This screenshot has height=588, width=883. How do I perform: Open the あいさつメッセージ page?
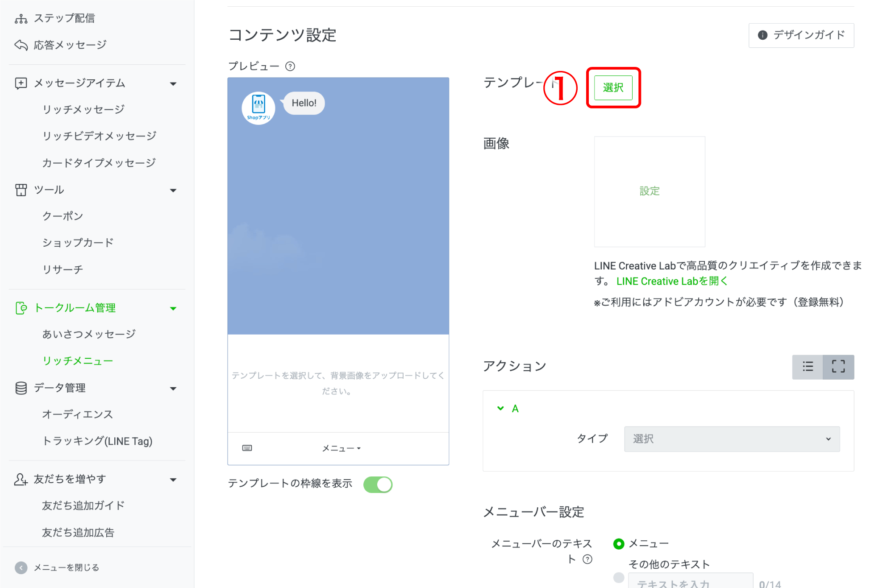tap(88, 333)
